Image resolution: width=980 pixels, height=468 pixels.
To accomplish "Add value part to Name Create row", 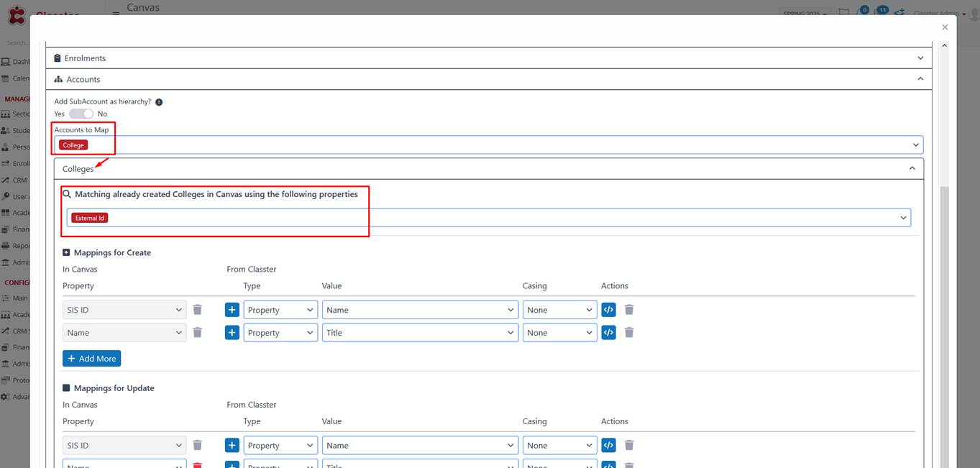I will click(232, 333).
